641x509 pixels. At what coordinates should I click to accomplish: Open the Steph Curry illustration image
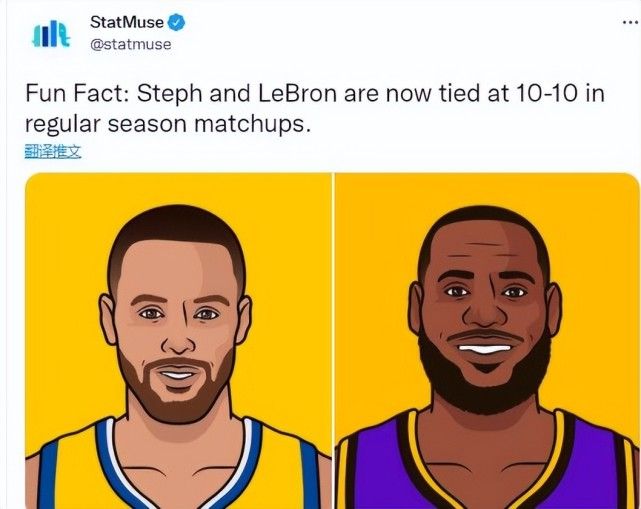point(178,341)
